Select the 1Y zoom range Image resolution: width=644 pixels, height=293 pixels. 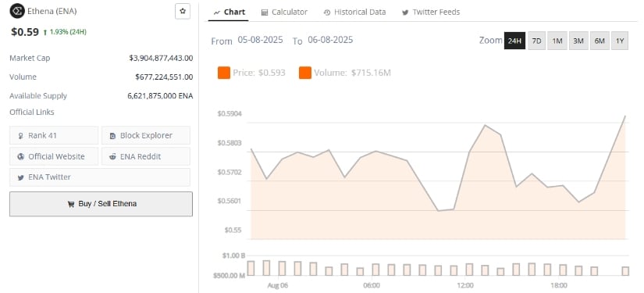click(x=620, y=41)
